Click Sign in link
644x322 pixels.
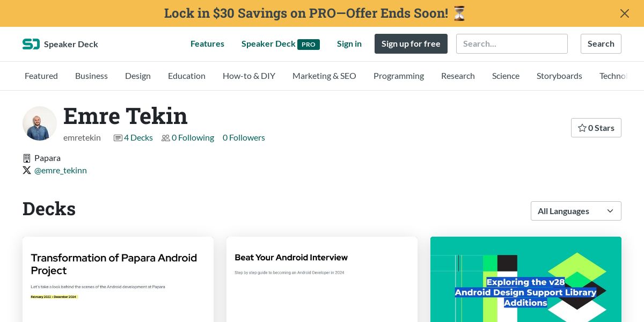349,44
